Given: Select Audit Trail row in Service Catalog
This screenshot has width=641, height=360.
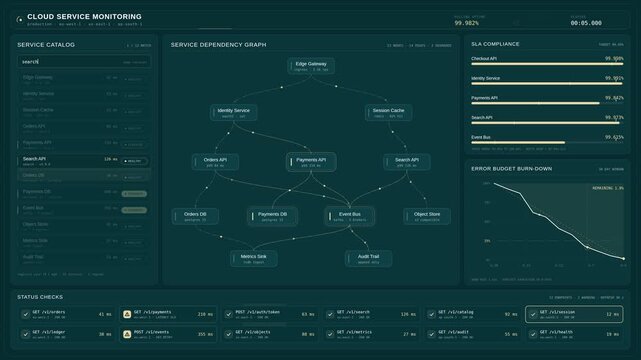Looking at the screenshot, I should pos(84,259).
